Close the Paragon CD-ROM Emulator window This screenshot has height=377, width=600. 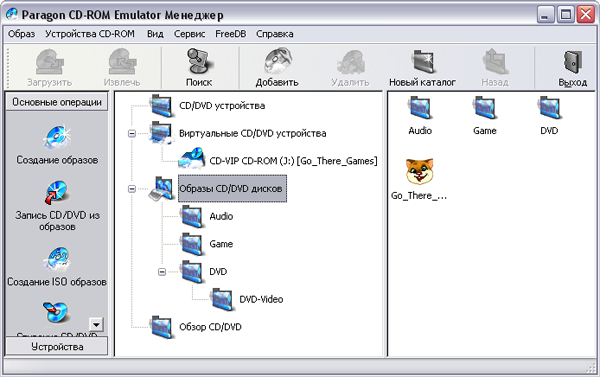[586, 15]
